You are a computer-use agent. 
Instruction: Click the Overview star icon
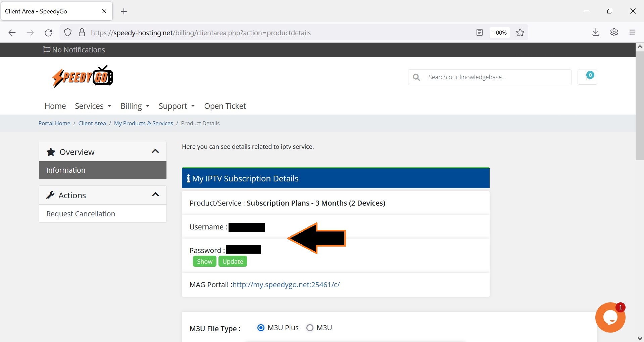tap(51, 152)
